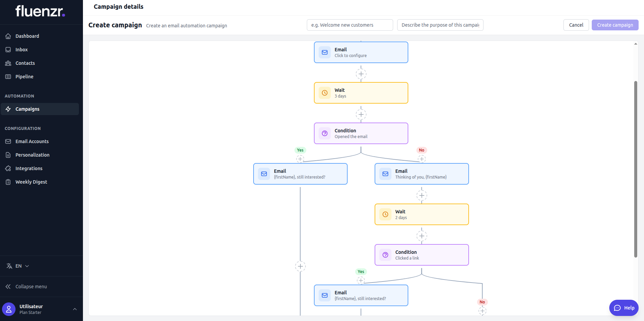
Task: Click the plus between Wait 2 days and Clicked a link
Action: pos(421,236)
